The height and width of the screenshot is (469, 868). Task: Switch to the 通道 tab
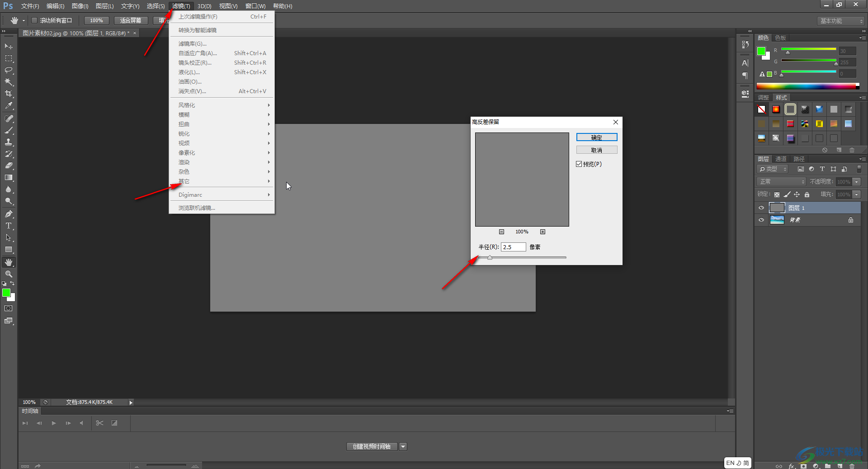pos(781,159)
